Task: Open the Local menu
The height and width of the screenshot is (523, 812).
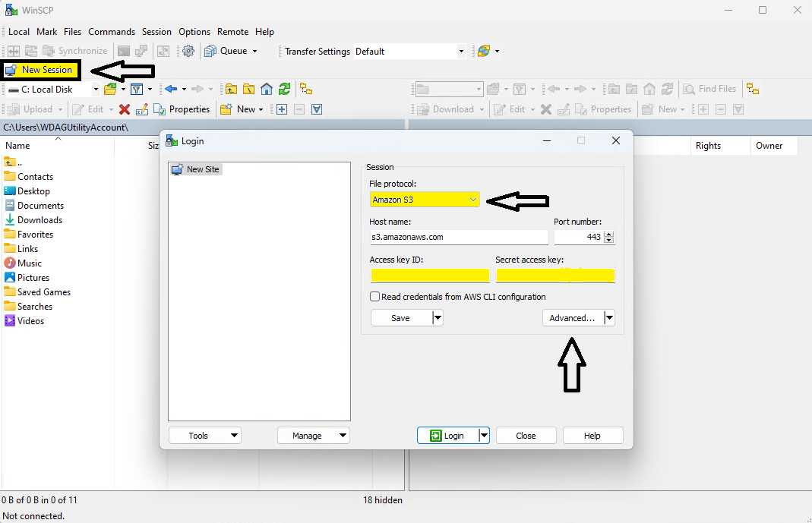Action: [x=19, y=32]
